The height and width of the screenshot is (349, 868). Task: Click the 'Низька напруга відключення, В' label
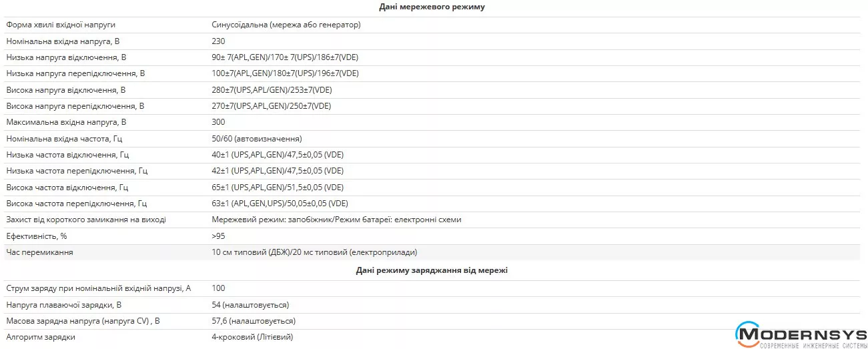(66, 57)
